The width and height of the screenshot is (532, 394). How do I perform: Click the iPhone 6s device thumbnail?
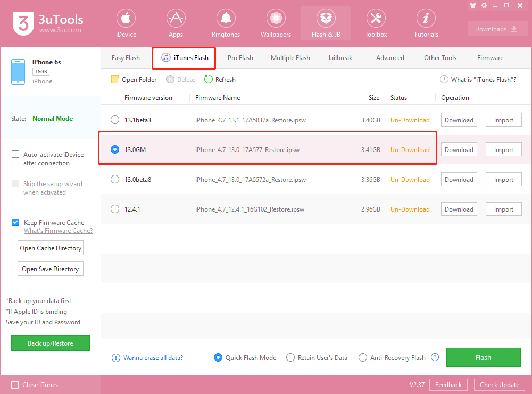point(18,72)
